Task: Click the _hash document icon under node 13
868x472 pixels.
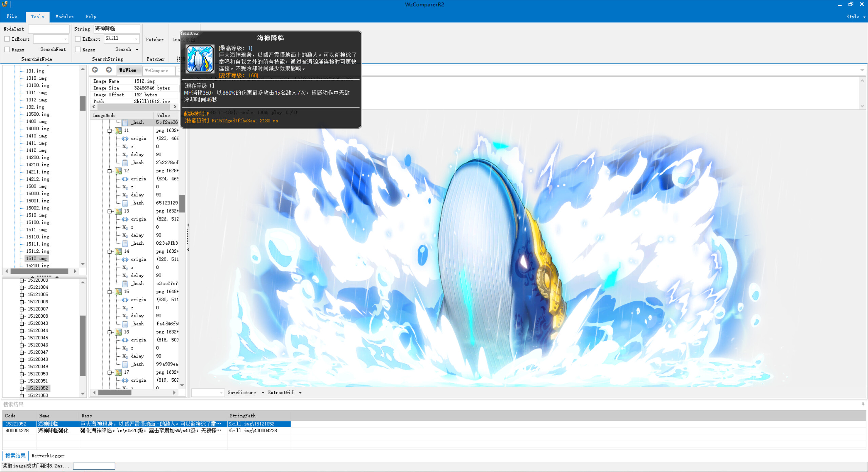Action: click(125, 243)
